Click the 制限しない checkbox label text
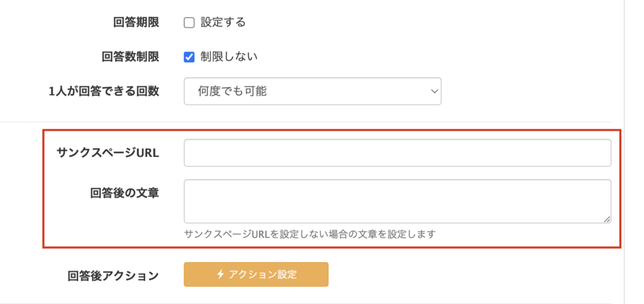 (229, 57)
